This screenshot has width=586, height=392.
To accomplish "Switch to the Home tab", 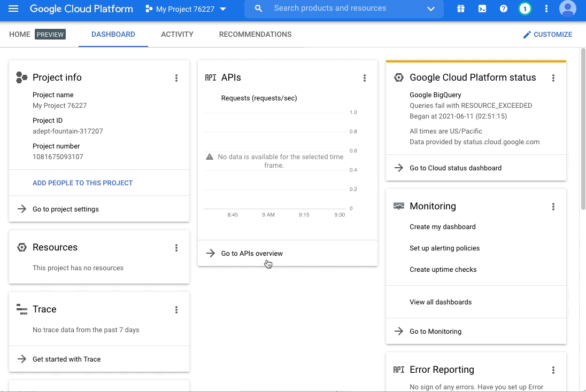I will tap(20, 34).
